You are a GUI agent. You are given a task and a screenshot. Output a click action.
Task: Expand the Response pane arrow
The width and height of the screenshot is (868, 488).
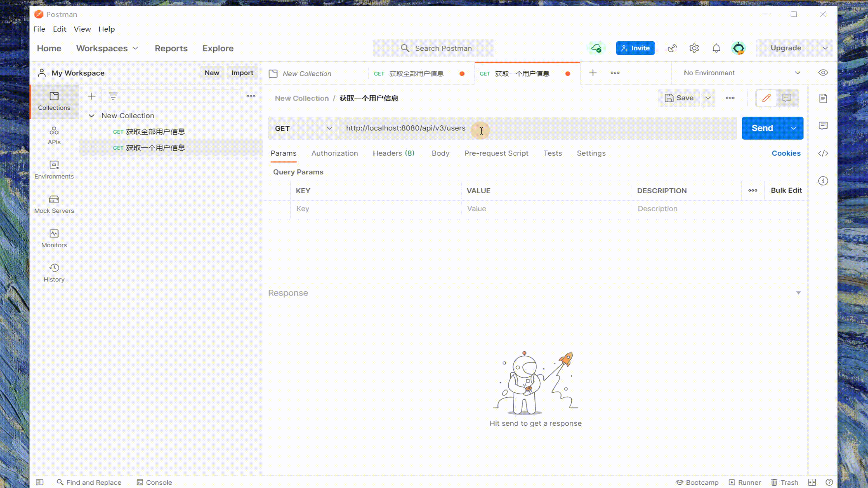[x=798, y=293]
